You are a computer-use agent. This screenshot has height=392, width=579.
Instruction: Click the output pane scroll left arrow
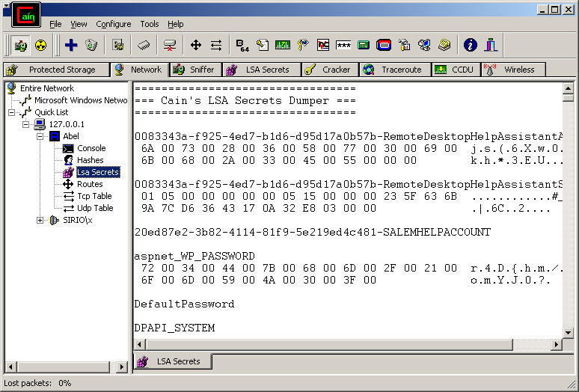(140, 345)
